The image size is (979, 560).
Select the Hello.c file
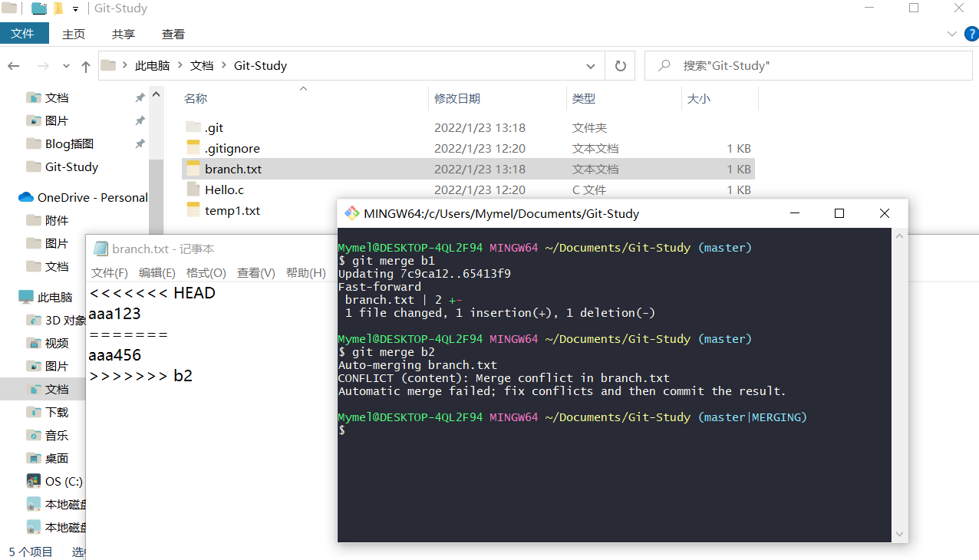point(468,189)
